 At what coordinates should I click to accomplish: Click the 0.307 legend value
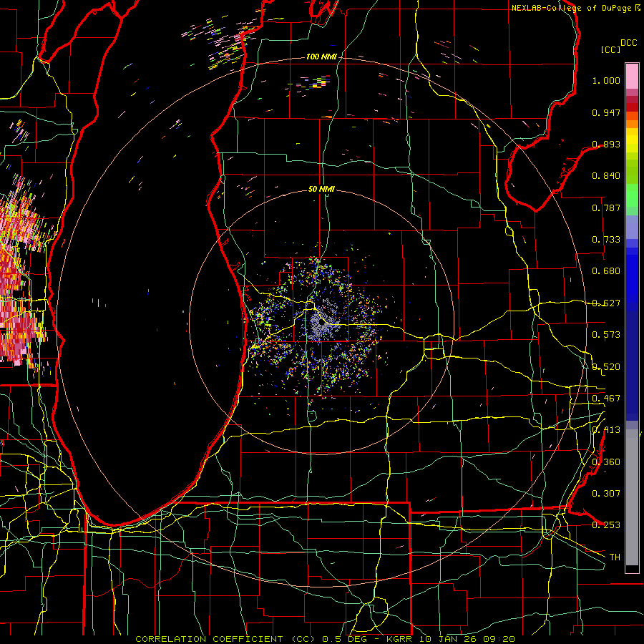[606, 494]
